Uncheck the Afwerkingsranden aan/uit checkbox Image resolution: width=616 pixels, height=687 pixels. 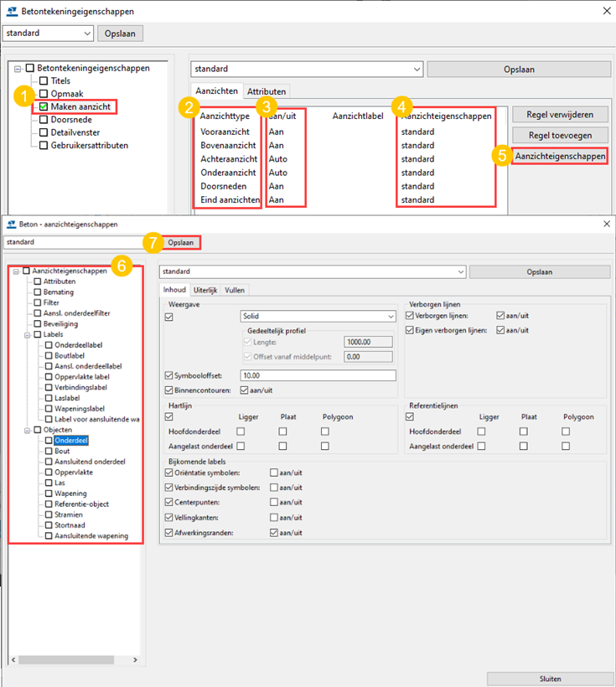(x=275, y=532)
